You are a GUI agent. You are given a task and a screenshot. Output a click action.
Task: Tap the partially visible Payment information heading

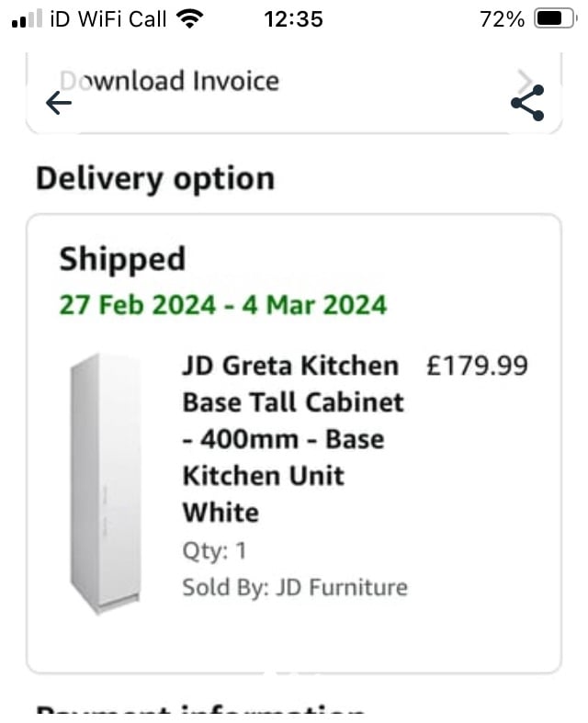[x=200, y=712]
